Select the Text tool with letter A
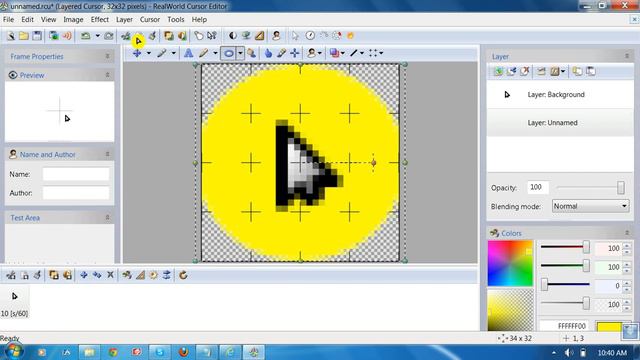Image resolution: width=640 pixels, height=360 pixels. click(x=188, y=53)
